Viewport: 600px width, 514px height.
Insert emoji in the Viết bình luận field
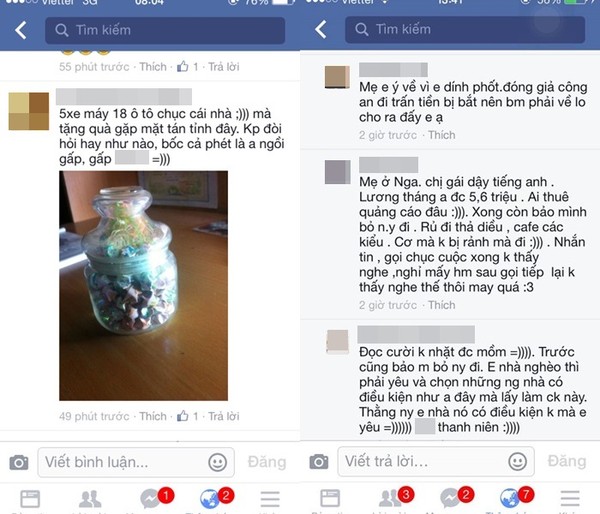pos(217,462)
